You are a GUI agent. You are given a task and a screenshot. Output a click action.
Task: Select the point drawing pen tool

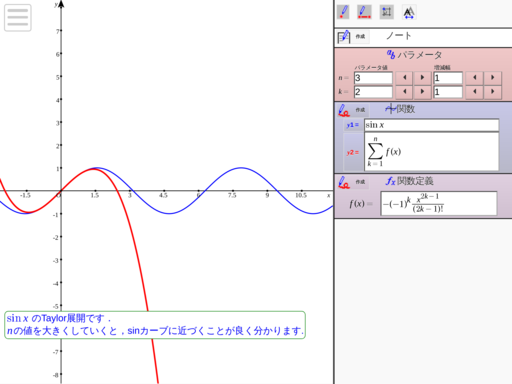[x=343, y=12]
